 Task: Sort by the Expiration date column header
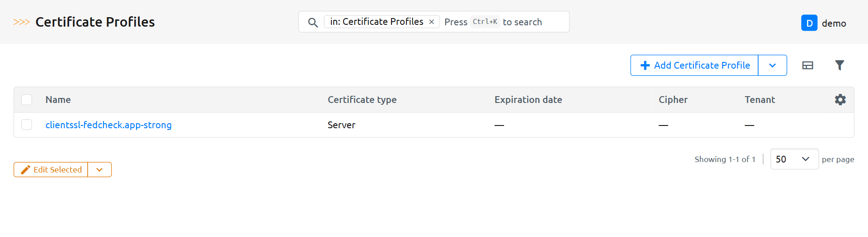point(528,100)
